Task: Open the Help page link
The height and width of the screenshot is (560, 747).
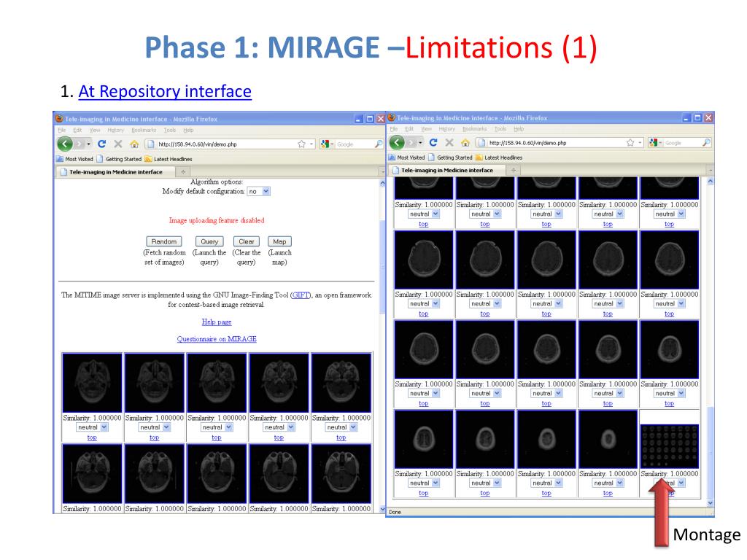Action: point(217,322)
